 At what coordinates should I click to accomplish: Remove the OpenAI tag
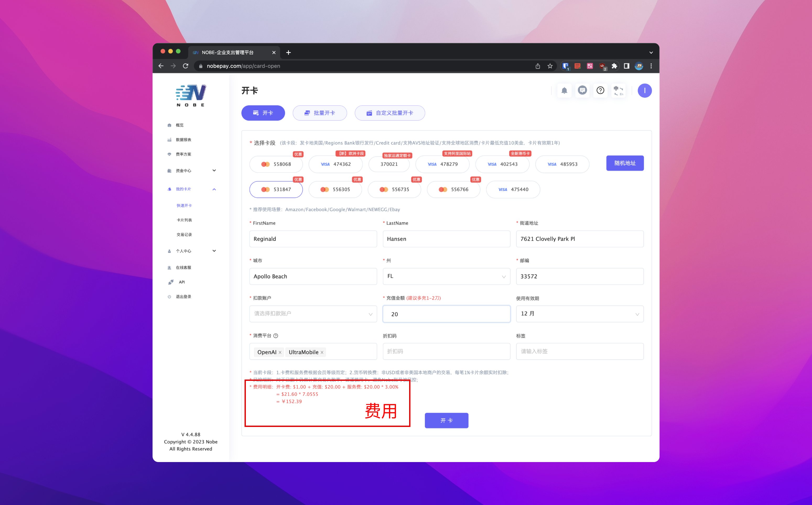[x=280, y=352]
